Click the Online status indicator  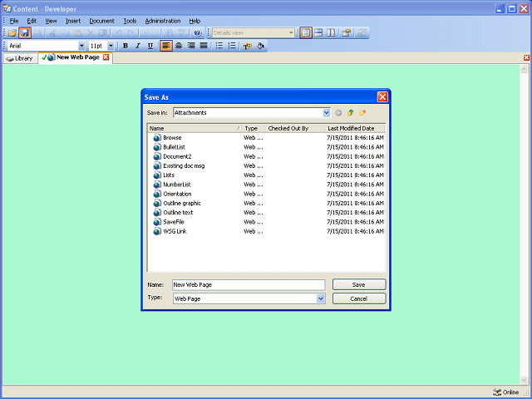click(506, 392)
